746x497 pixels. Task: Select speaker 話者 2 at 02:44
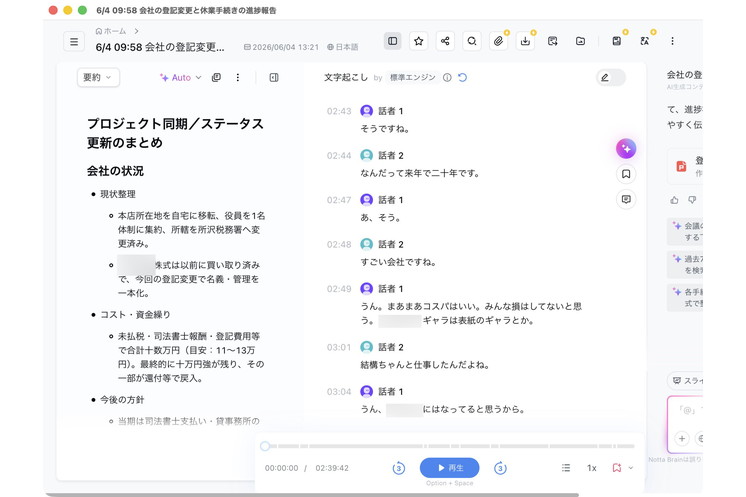click(391, 156)
